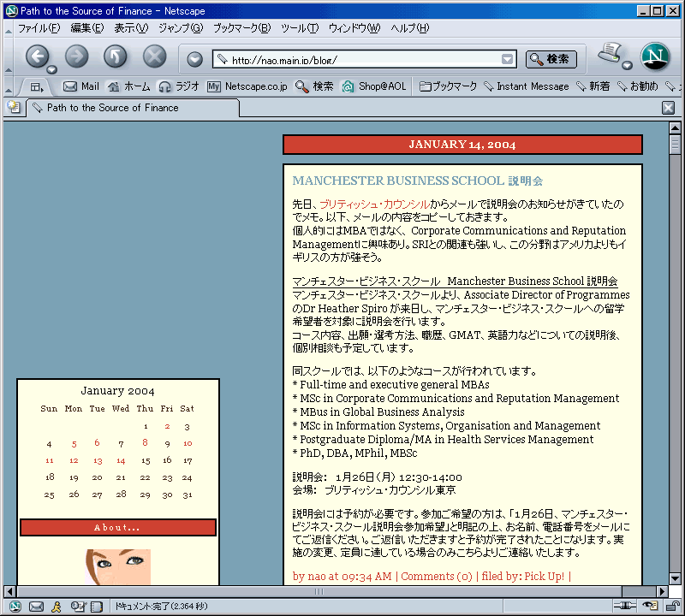Image resolution: width=685 pixels, height=616 pixels.
Task: Click the security padlock status icon
Action: (672, 606)
